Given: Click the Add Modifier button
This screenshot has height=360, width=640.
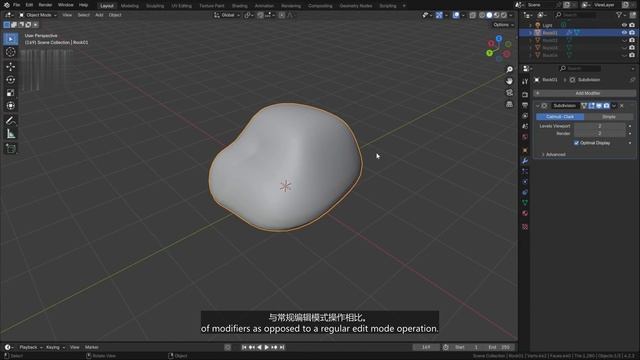Looking at the screenshot, I should (584, 93).
